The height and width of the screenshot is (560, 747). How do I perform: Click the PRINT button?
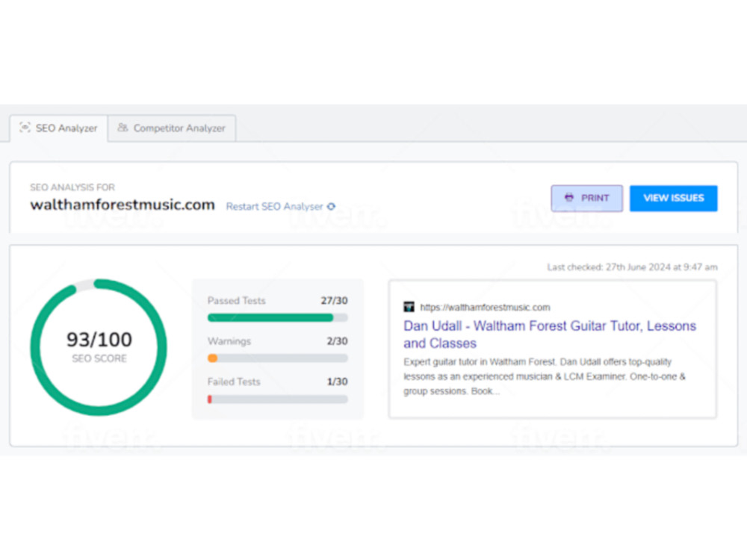tap(586, 198)
